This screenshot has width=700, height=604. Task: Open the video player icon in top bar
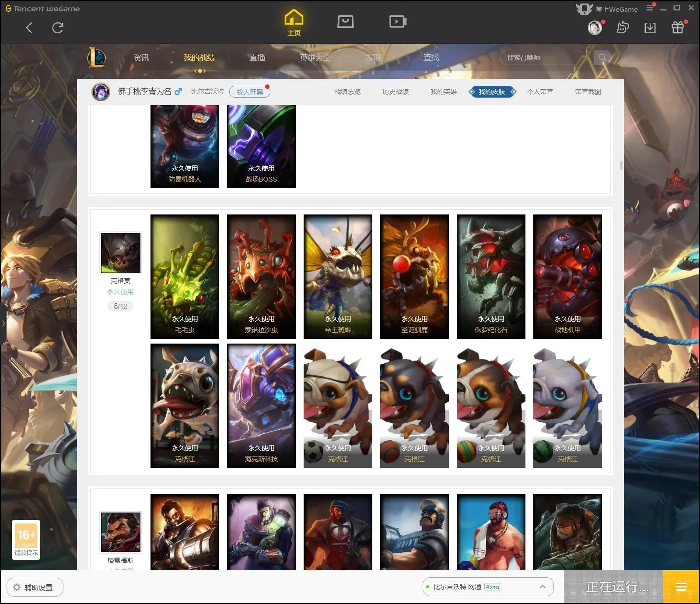[398, 21]
